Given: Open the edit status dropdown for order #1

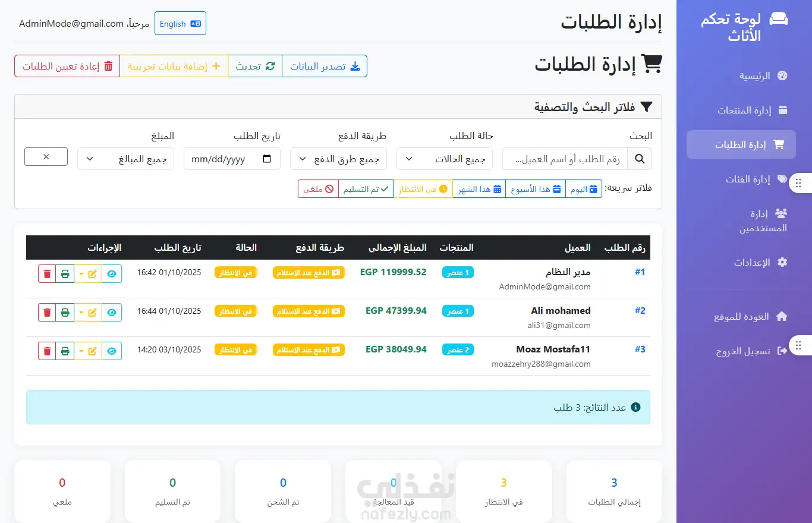Looking at the screenshot, I should pos(88,274).
